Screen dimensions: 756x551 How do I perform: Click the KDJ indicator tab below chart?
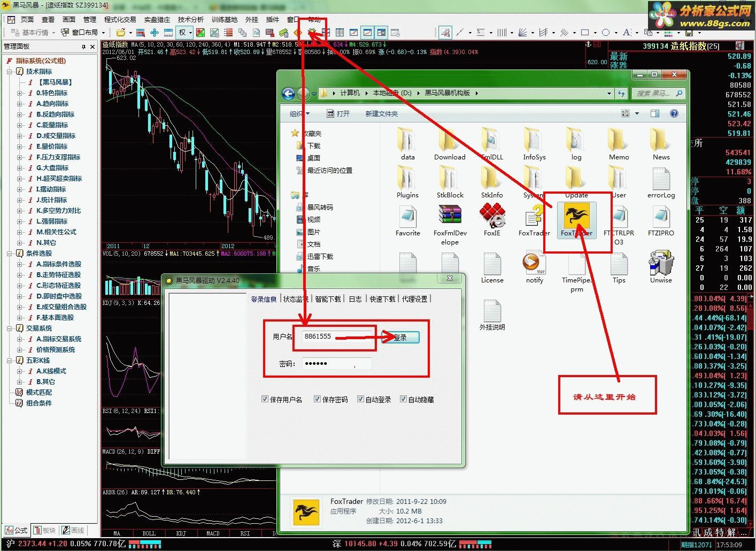(181, 533)
